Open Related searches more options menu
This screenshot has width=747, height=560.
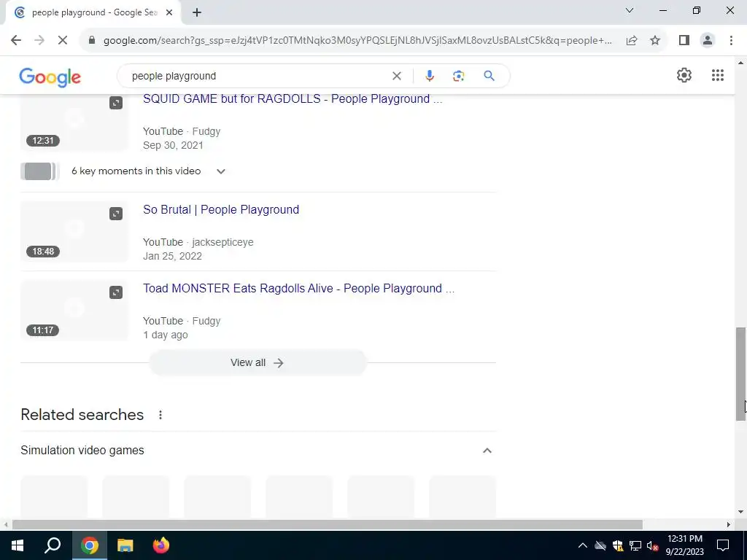click(x=160, y=415)
